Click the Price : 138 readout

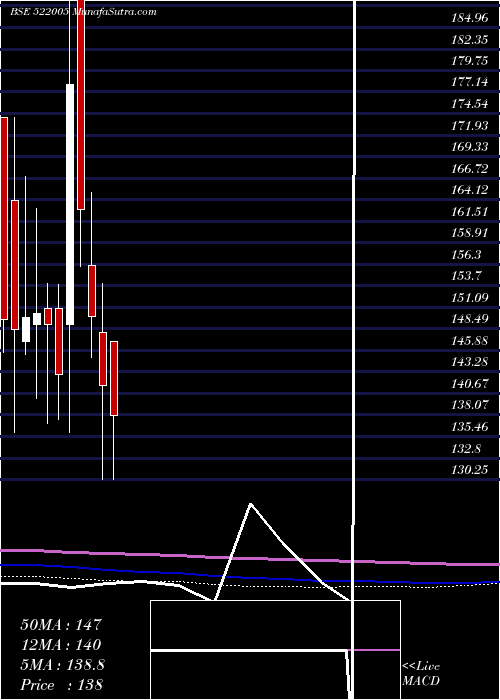click(x=62, y=685)
